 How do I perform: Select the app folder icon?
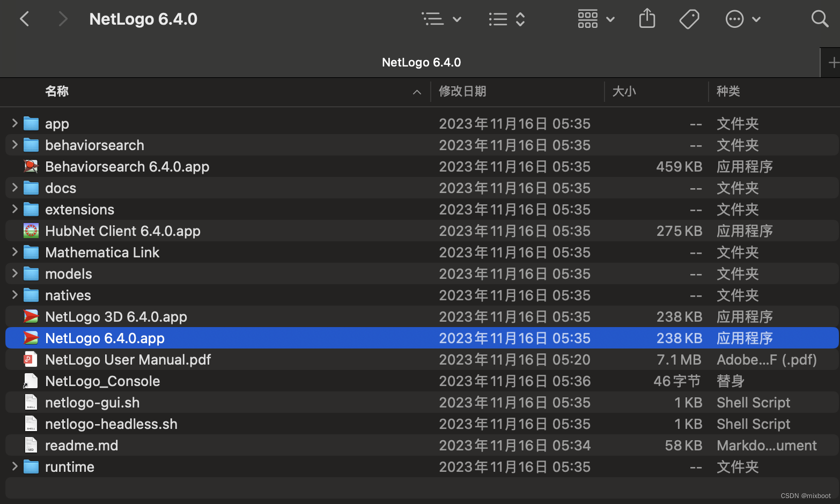pyautogui.click(x=31, y=124)
